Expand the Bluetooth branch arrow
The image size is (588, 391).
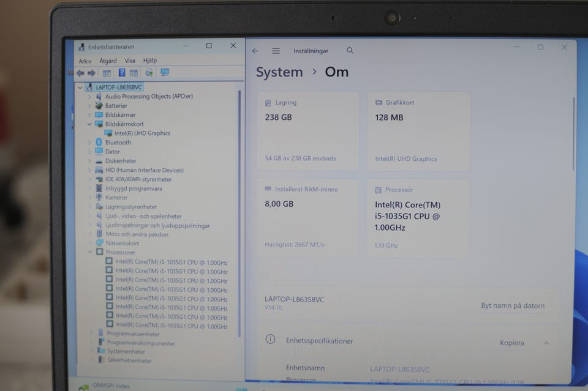[89, 143]
